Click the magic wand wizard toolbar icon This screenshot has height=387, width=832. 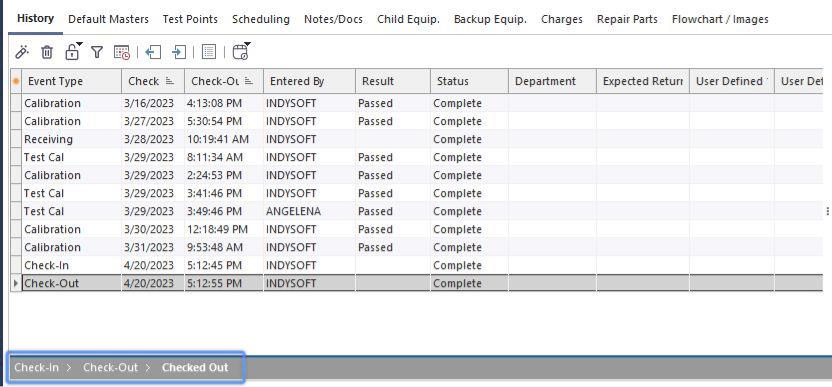(x=22, y=51)
